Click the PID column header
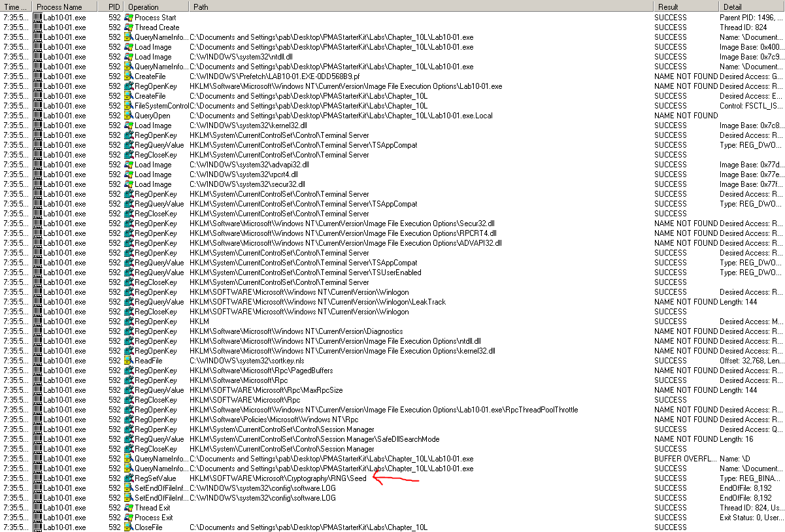The image size is (785, 532). pyautogui.click(x=114, y=7)
